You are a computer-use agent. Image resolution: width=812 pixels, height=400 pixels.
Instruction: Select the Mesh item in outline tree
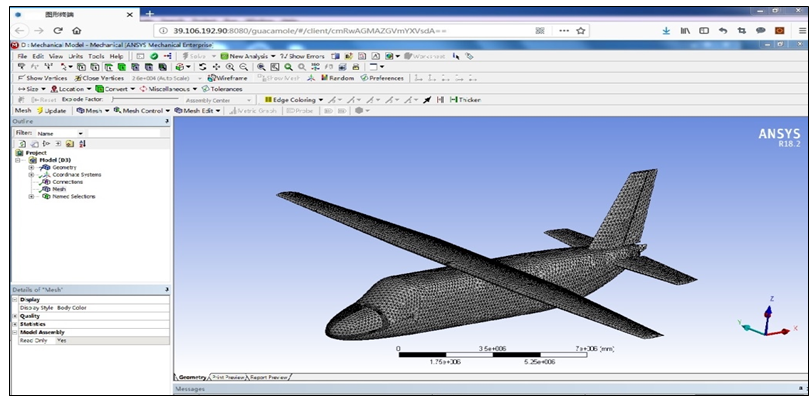pos(59,188)
